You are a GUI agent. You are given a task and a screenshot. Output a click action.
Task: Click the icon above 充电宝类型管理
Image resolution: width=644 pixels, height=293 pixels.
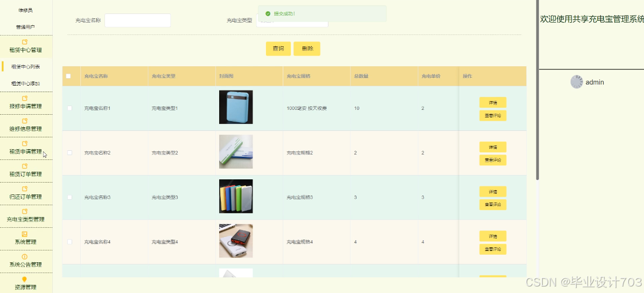coord(25,211)
